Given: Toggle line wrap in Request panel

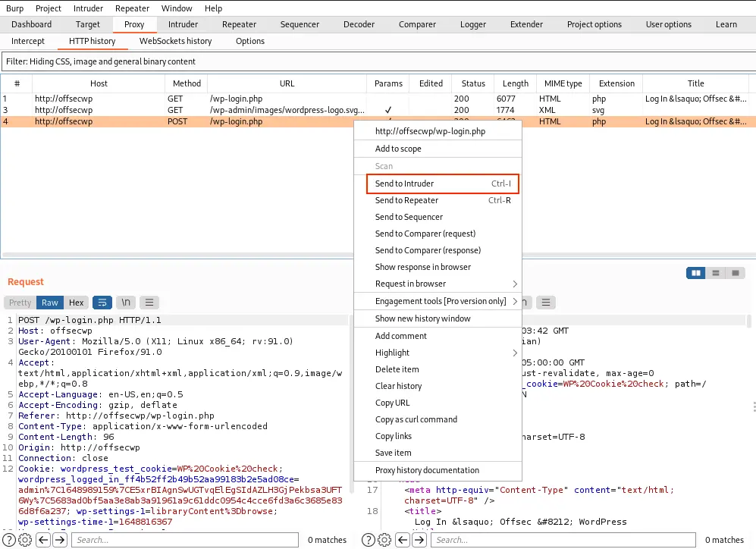Looking at the screenshot, I should (102, 303).
